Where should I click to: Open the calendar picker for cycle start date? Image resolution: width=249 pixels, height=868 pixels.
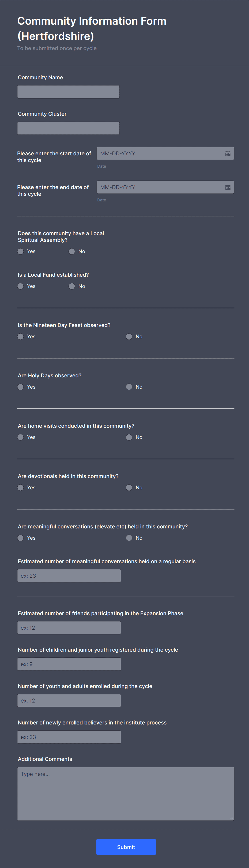[x=228, y=153]
